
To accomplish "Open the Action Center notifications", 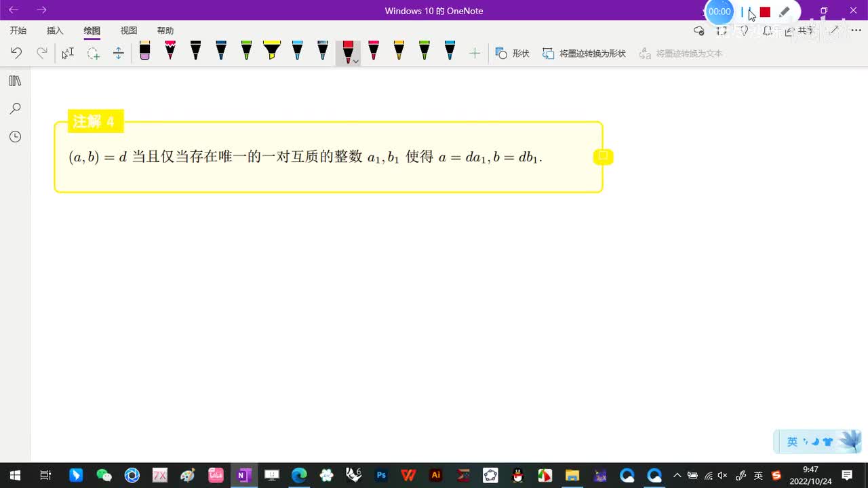I will [847, 475].
